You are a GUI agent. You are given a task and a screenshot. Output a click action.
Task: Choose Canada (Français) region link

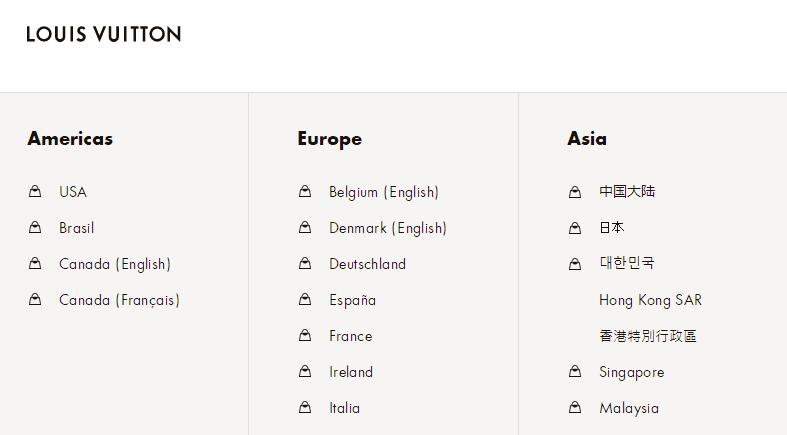[x=119, y=300]
